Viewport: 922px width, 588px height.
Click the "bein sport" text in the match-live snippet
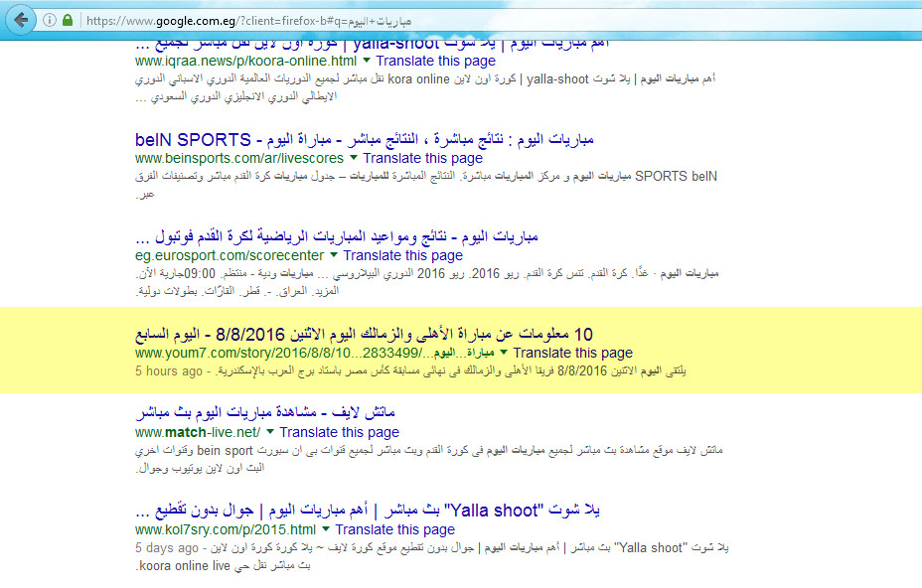(x=225, y=451)
